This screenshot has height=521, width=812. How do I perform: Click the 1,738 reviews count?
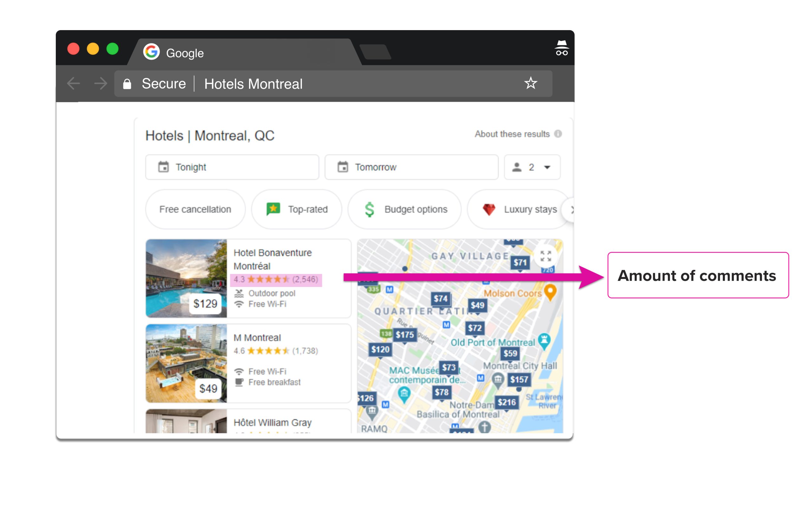pos(305,351)
